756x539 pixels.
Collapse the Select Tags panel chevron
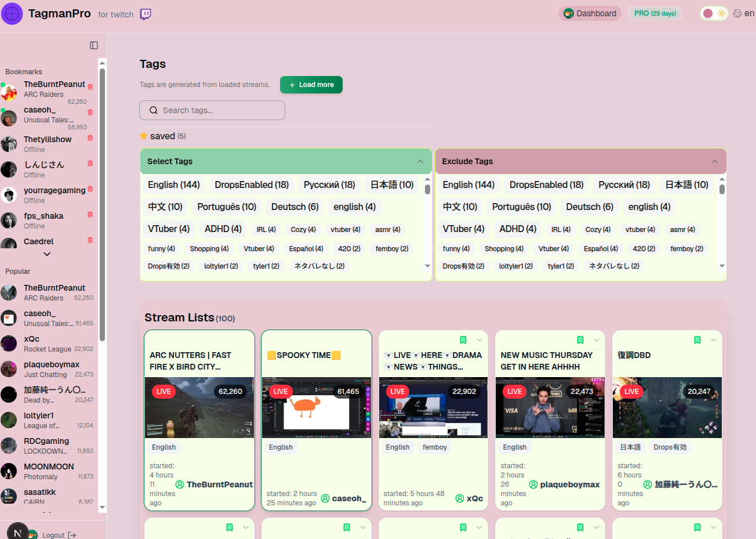tap(420, 161)
